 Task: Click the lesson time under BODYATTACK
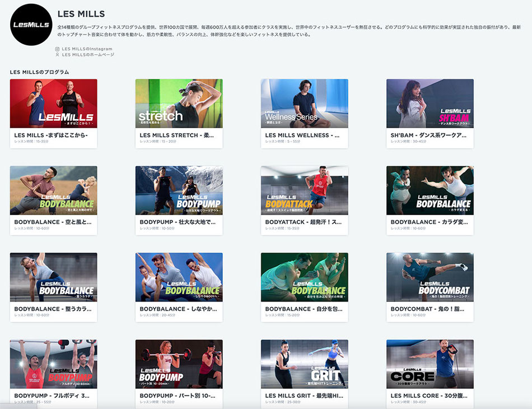click(282, 228)
